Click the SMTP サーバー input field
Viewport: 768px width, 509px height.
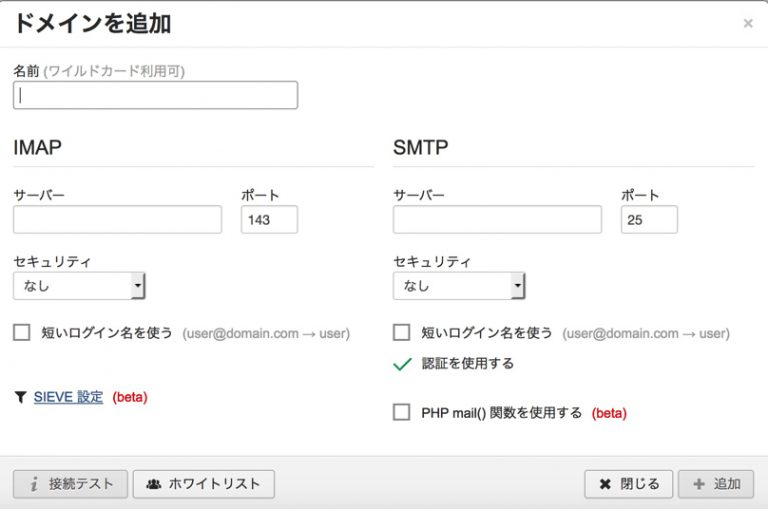(x=497, y=220)
